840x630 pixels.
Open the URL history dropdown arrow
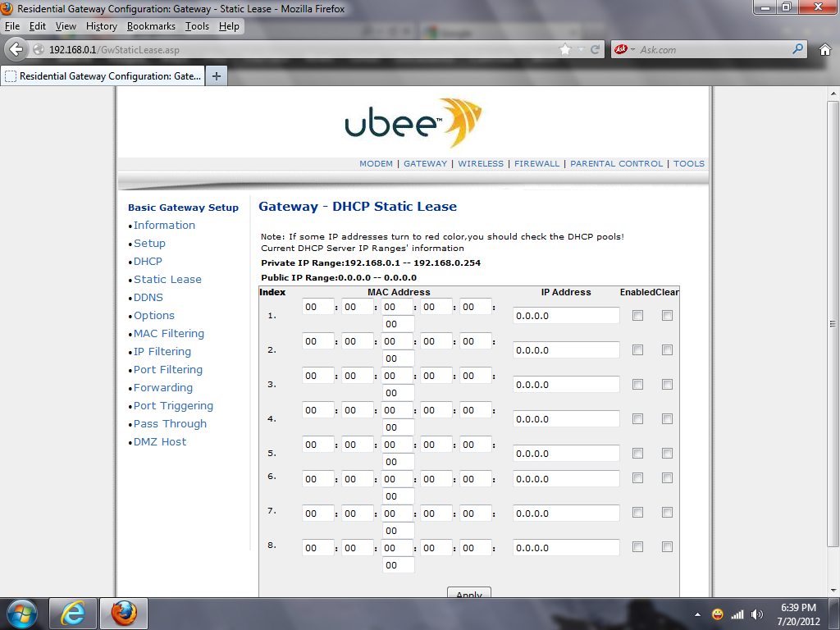point(582,49)
